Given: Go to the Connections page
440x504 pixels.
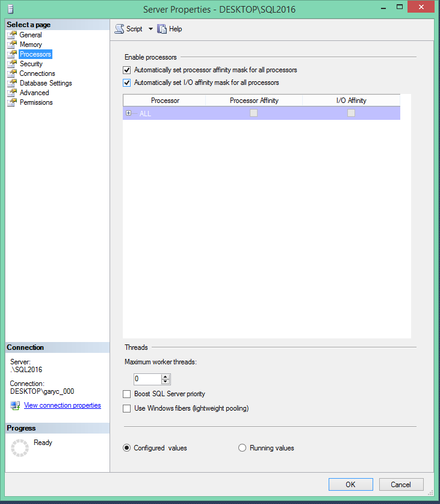Looking at the screenshot, I should click(x=37, y=73).
